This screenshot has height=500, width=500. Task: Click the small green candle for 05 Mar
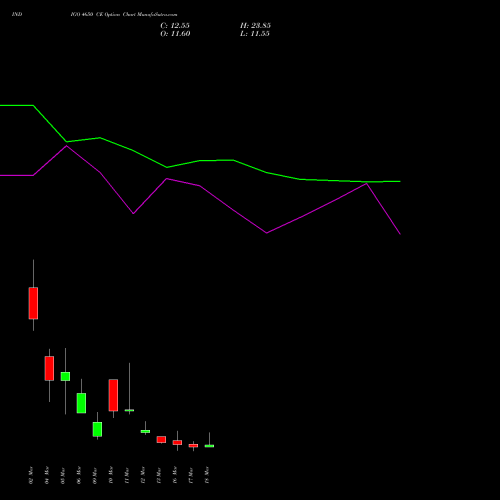tap(65, 376)
